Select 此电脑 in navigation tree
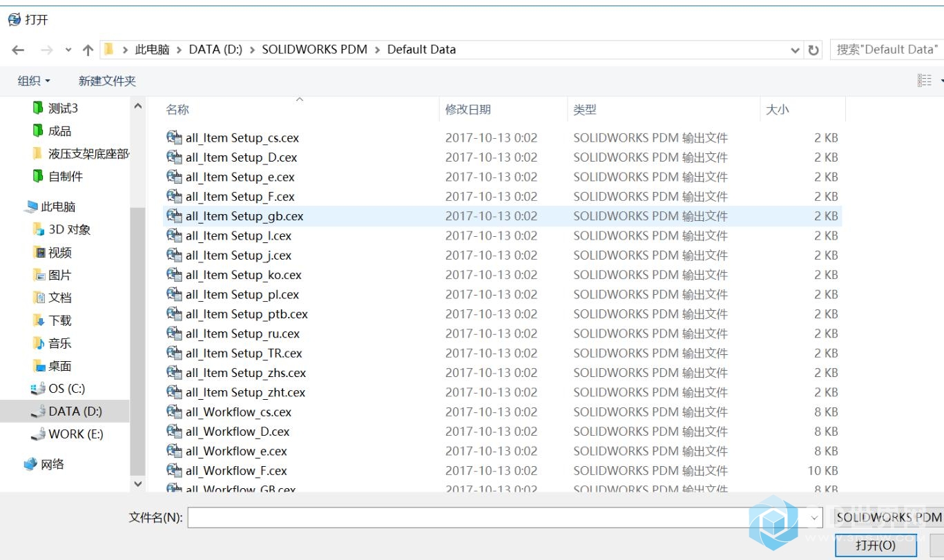944x560 pixels. coord(58,207)
